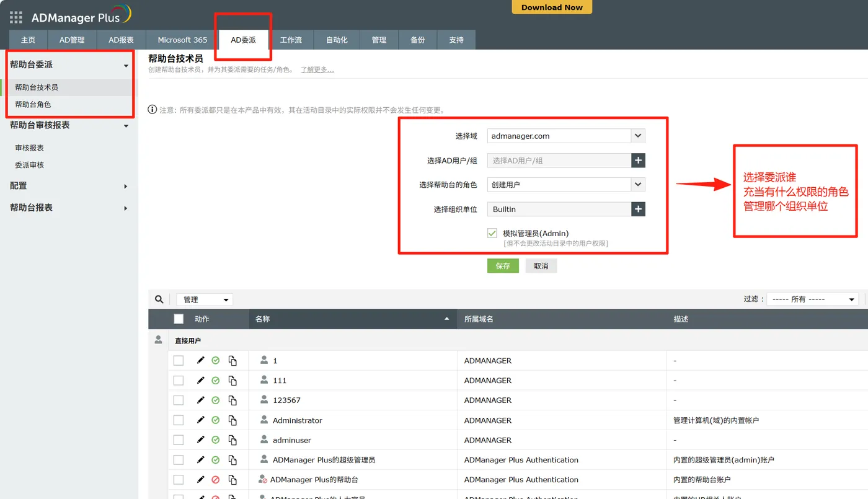
Task: Switch to the 自动化 tab
Action: point(337,40)
